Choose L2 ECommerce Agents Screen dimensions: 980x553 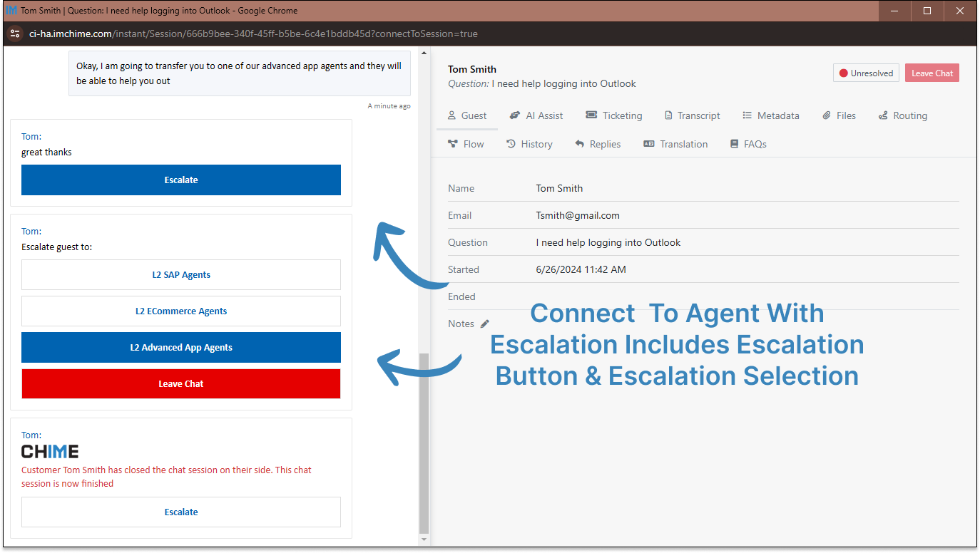pos(180,311)
